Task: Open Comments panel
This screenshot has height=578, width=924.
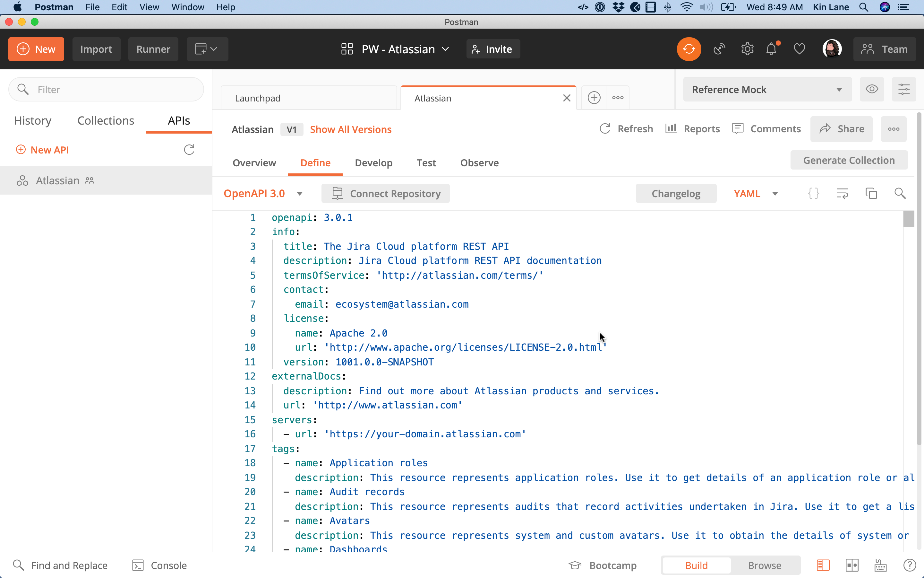Action: point(766,129)
